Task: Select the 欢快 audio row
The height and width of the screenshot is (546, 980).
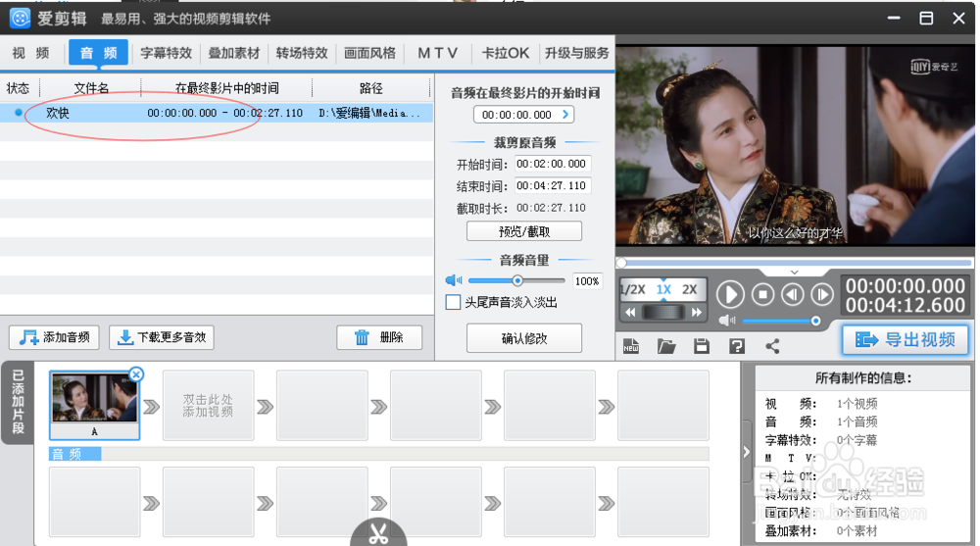Action: [217, 113]
